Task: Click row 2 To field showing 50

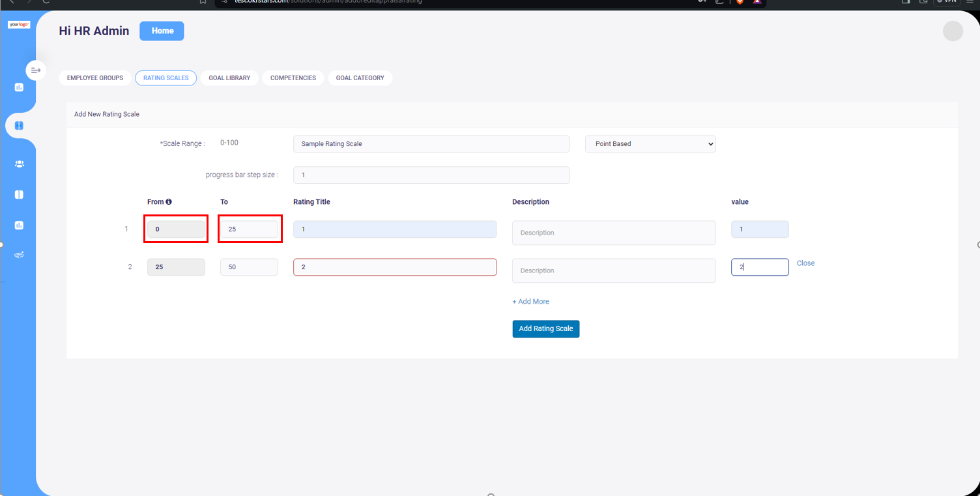Action: pos(249,267)
